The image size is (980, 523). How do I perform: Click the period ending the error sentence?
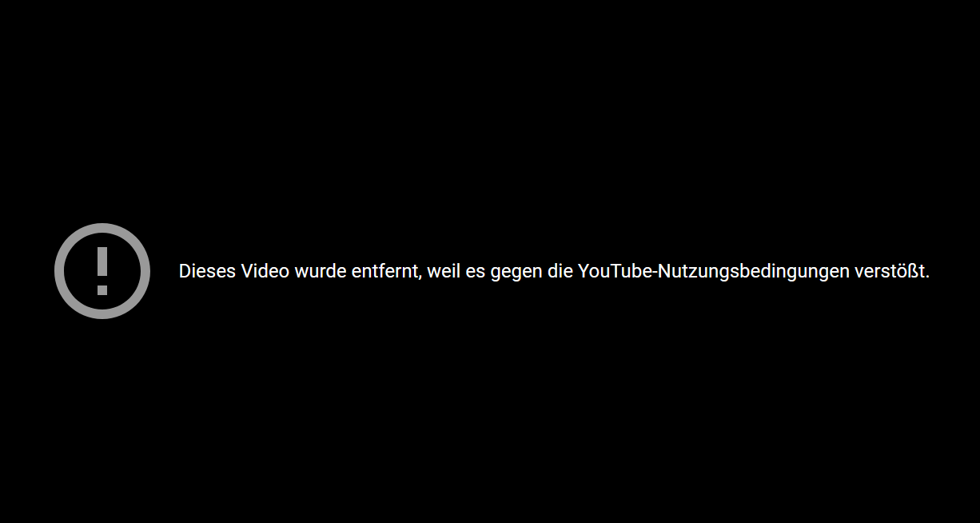coord(927,277)
